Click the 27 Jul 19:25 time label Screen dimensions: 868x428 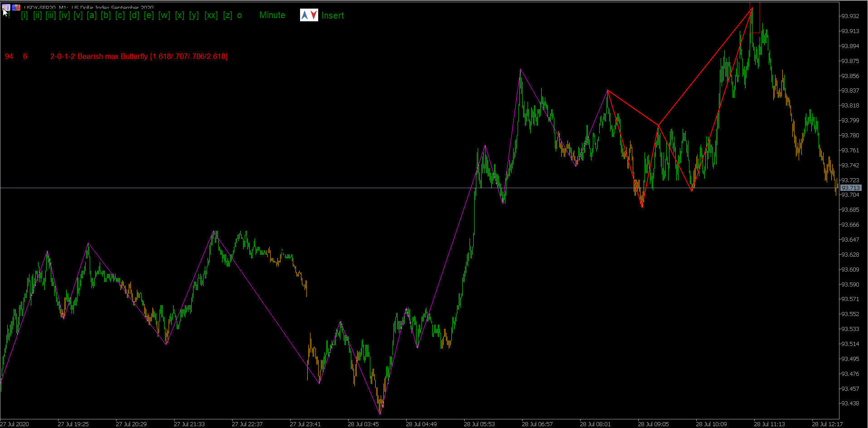pyautogui.click(x=73, y=424)
